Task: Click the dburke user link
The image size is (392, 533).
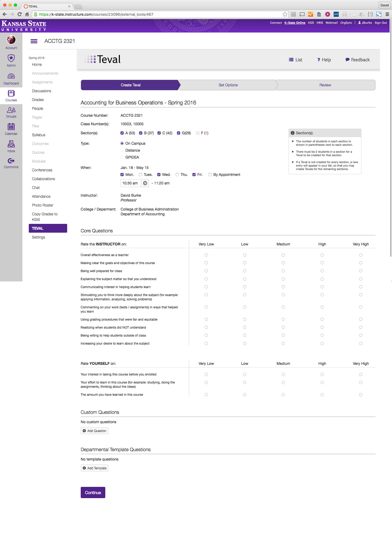Action: (x=365, y=23)
